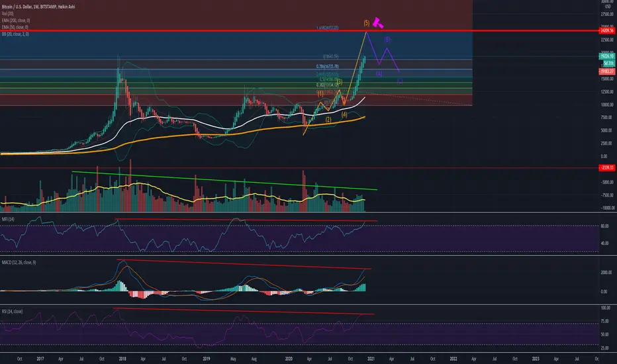Click the 80.00 level on MFI scale
This screenshot has height=364, width=617.
pyautogui.click(x=604, y=226)
